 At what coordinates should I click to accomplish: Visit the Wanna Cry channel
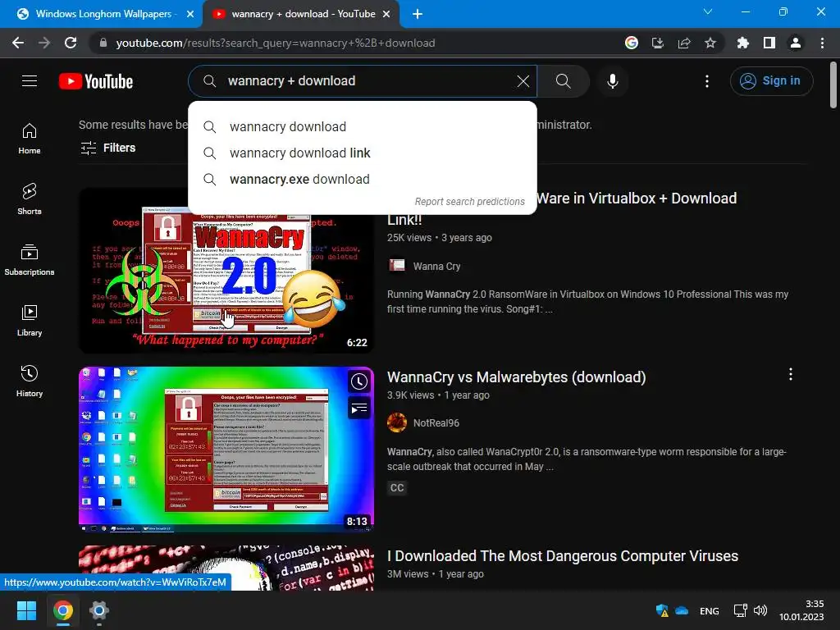click(436, 267)
